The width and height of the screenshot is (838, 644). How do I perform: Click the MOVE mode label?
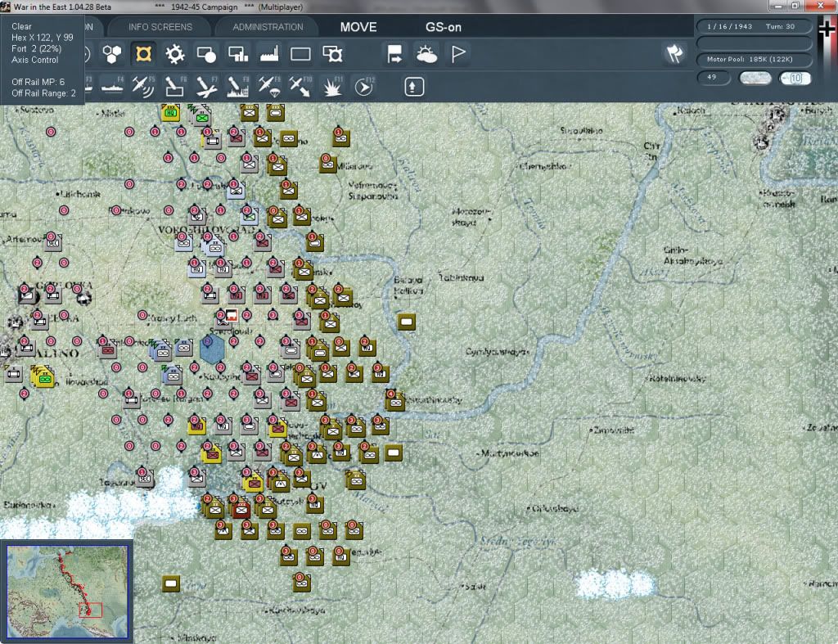[358, 27]
